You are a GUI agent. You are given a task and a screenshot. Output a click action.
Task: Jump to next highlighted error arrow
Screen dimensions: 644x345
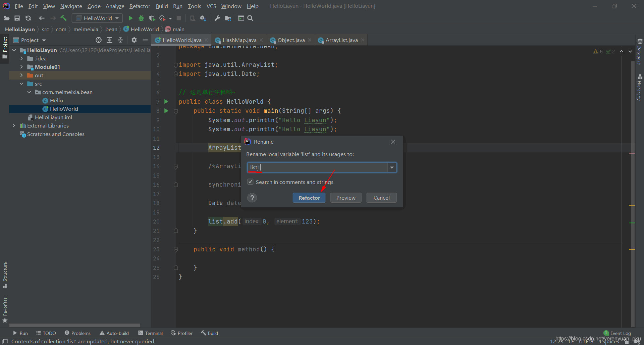point(630,51)
